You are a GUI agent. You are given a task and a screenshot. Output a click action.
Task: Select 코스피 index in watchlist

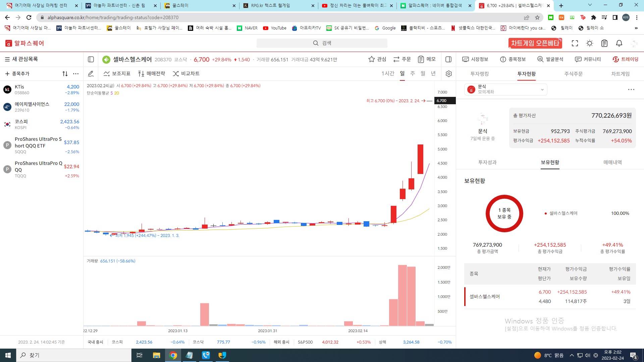click(42, 125)
